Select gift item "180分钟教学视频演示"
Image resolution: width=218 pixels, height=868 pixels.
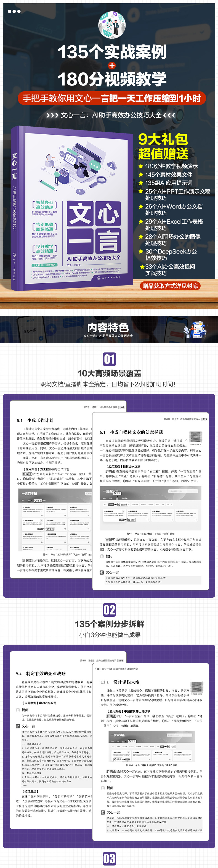tap(171, 166)
